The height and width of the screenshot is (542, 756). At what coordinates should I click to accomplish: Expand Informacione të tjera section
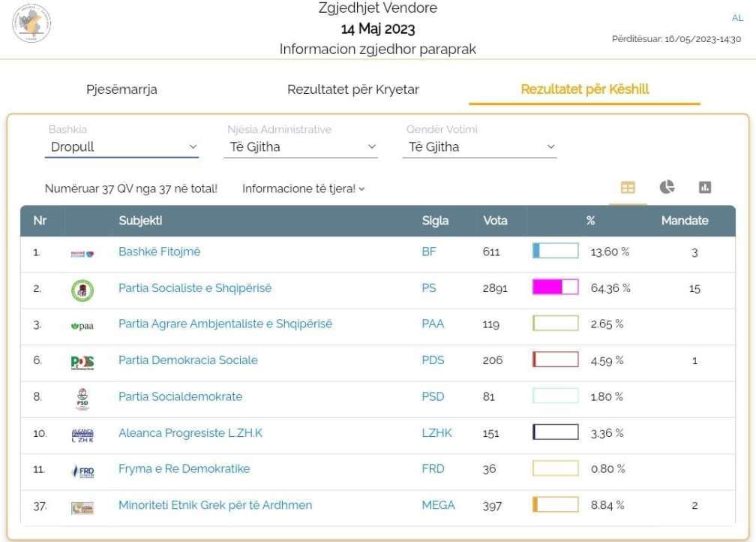click(303, 189)
